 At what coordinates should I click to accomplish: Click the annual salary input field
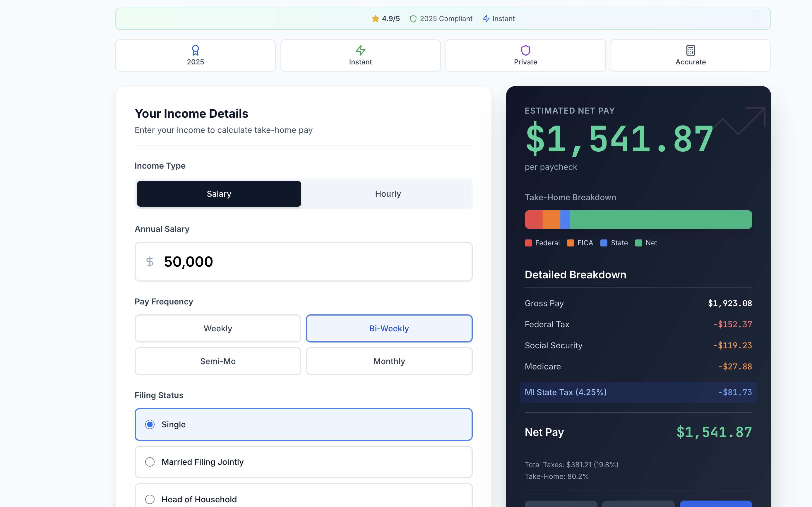click(x=304, y=261)
